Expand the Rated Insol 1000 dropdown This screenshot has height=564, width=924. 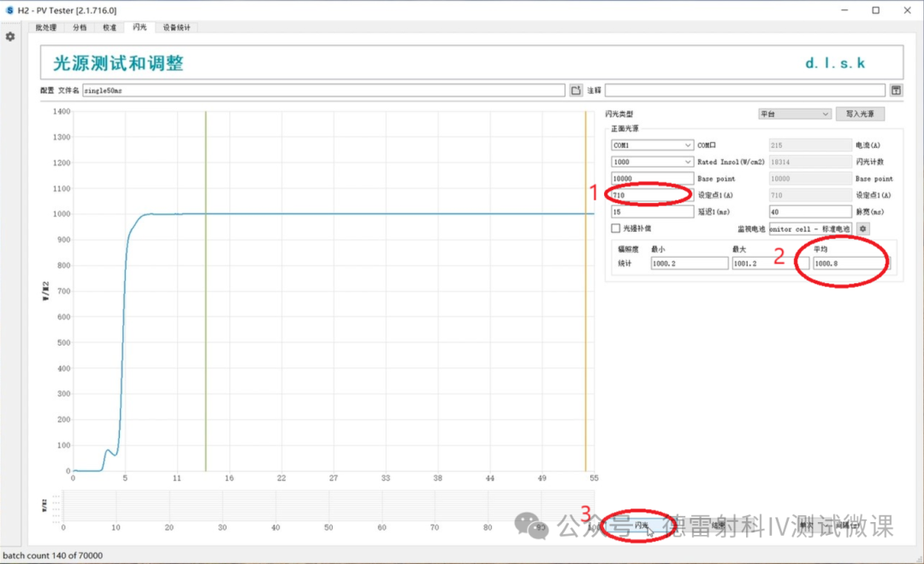(652, 162)
